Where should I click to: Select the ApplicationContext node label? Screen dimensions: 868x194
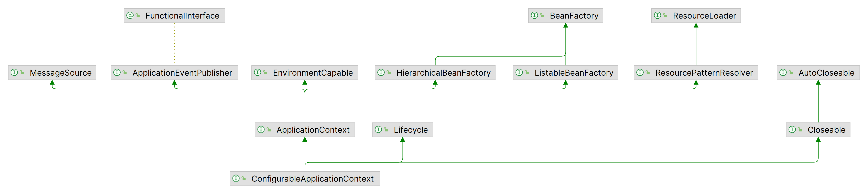313,130
